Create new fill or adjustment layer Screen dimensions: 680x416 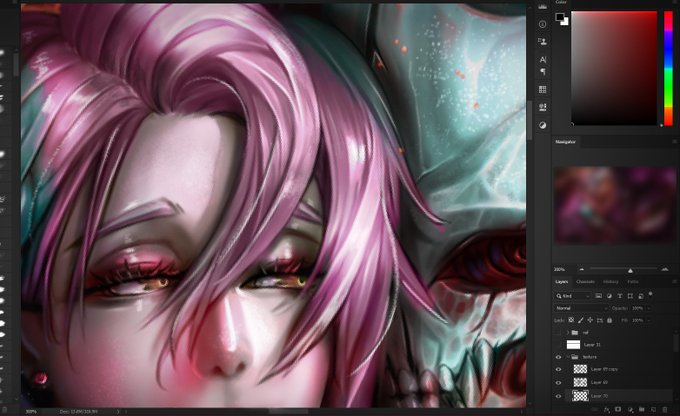click(630, 409)
